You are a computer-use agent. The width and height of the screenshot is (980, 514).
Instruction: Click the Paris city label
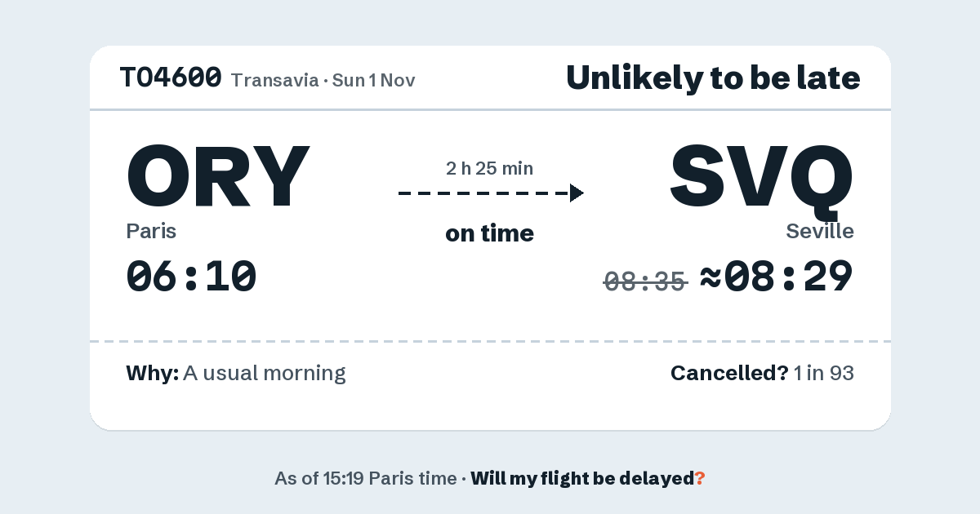coord(151,231)
